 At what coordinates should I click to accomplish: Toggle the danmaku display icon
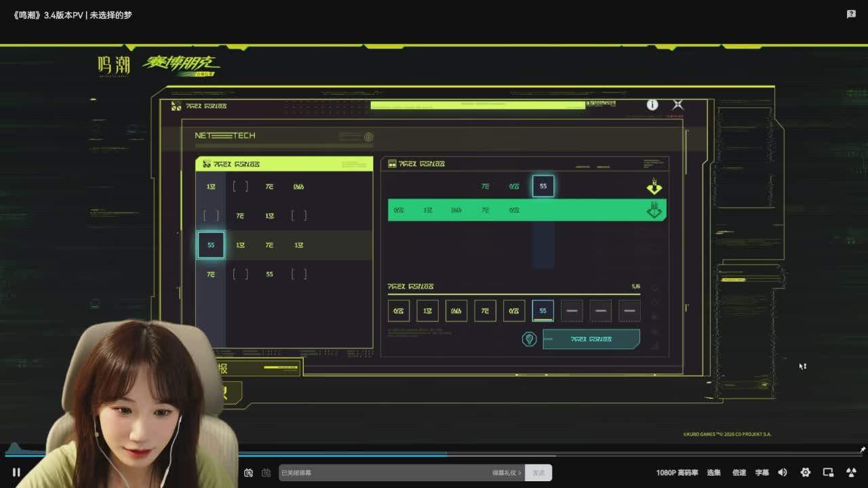point(249,472)
